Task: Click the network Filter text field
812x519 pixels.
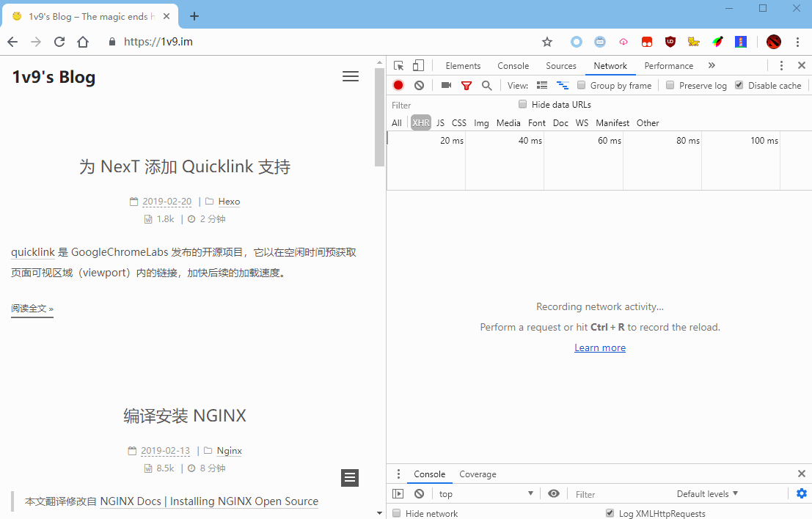Action: [450, 105]
